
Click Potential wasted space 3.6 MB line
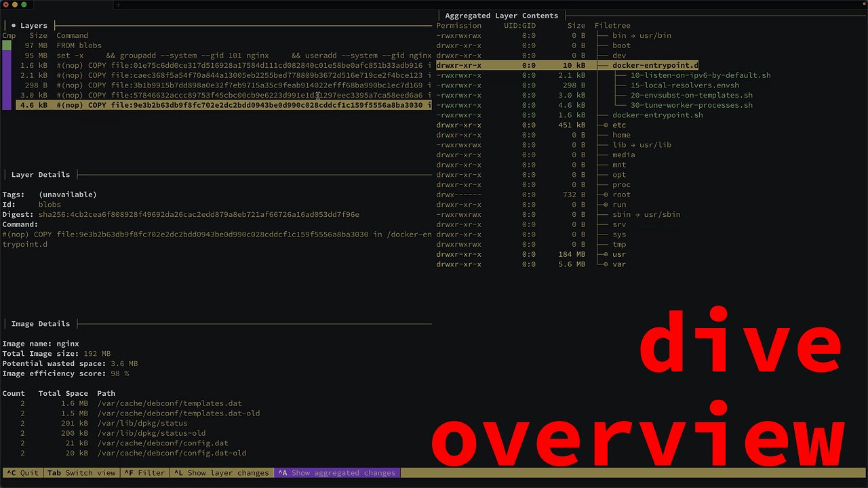(70, 364)
